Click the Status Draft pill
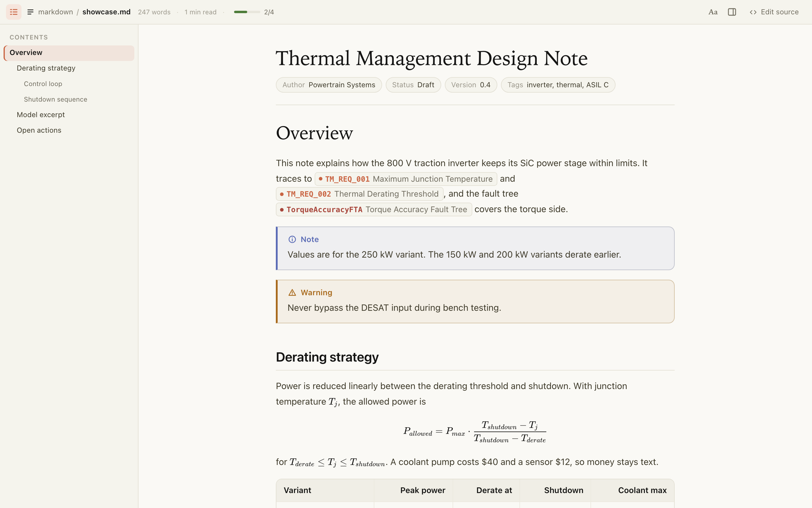This screenshot has height=508, width=812. 413,85
